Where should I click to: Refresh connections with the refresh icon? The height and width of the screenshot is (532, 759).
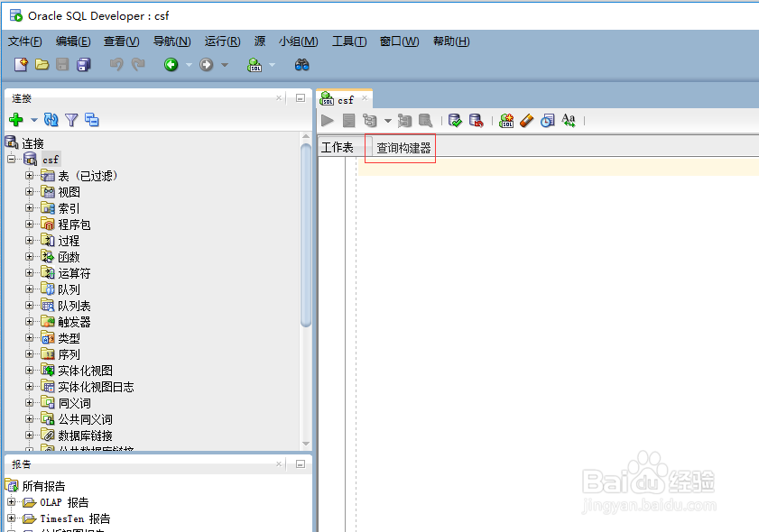[x=51, y=119]
